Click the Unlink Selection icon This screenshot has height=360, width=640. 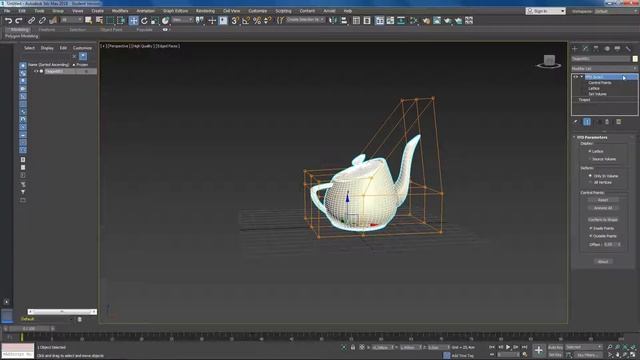coord(42,20)
